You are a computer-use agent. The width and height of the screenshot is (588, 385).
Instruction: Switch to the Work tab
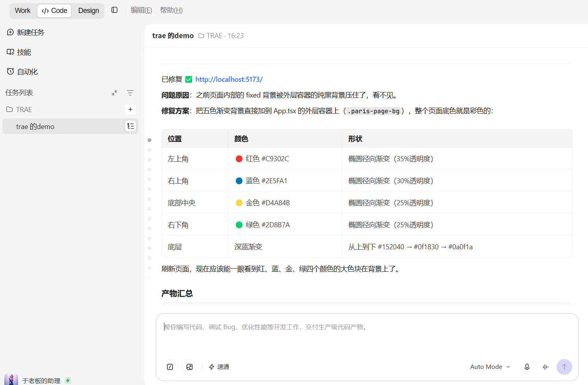pos(22,11)
